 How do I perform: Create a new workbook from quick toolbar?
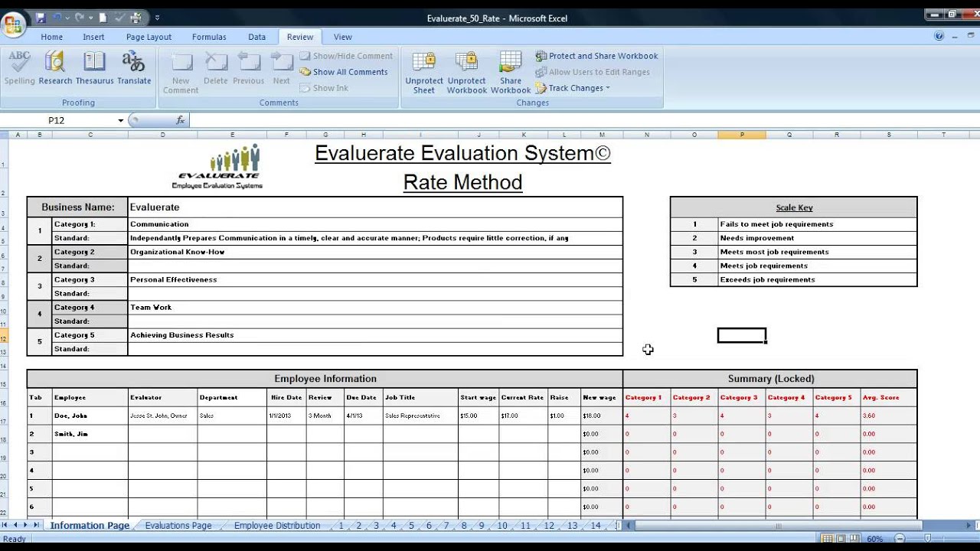102,17
